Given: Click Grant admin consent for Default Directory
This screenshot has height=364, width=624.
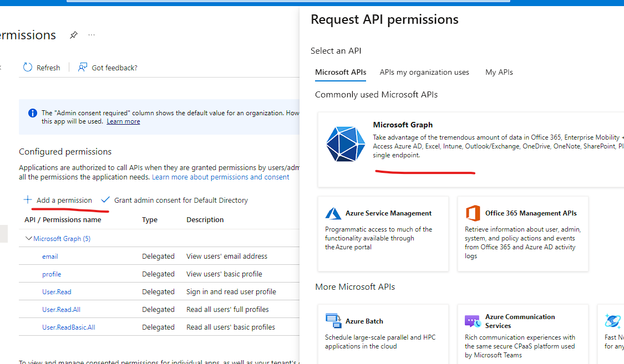Looking at the screenshot, I should click(175, 200).
